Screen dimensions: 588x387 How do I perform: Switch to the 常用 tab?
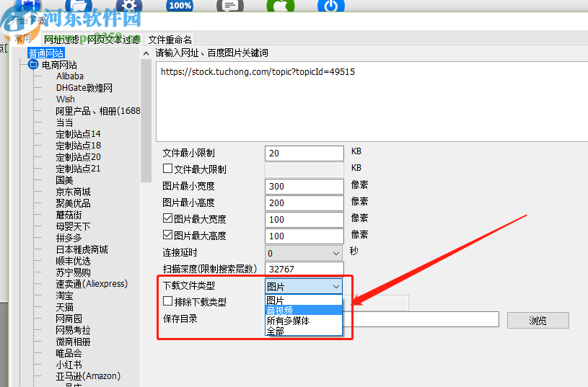click(x=23, y=39)
